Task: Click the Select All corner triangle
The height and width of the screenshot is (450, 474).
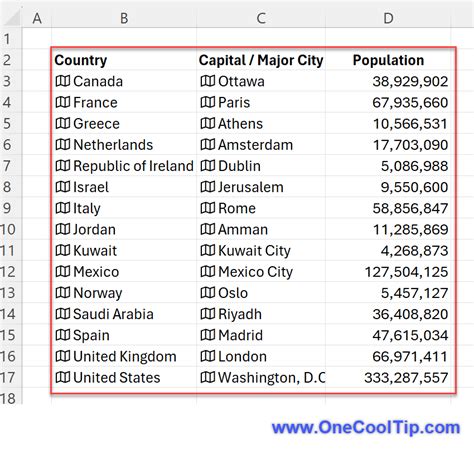Action: [12, 18]
